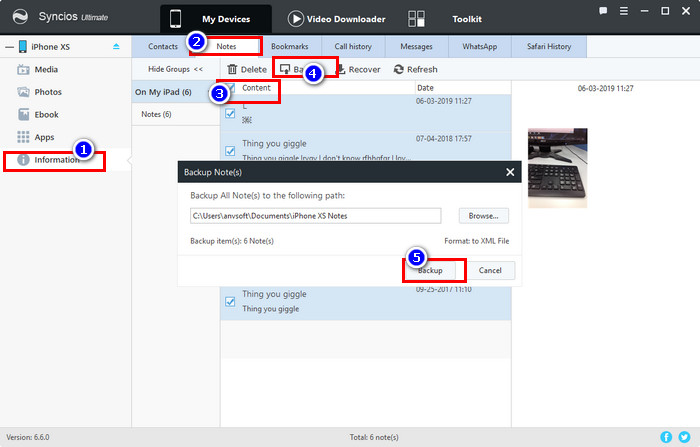
Task: Click the Date column header
Action: click(x=425, y=88)
